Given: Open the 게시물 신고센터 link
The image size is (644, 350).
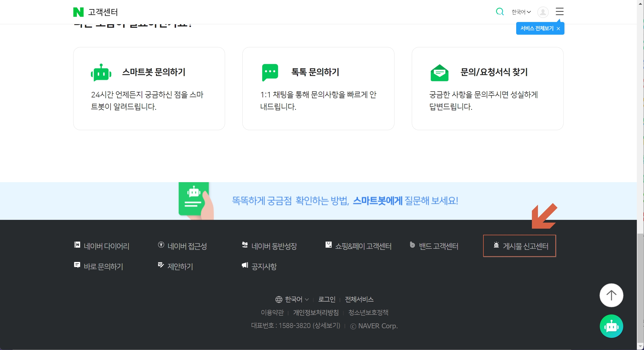Looking at the screenshot, I should pyautogui.click(x=520, y=246).
